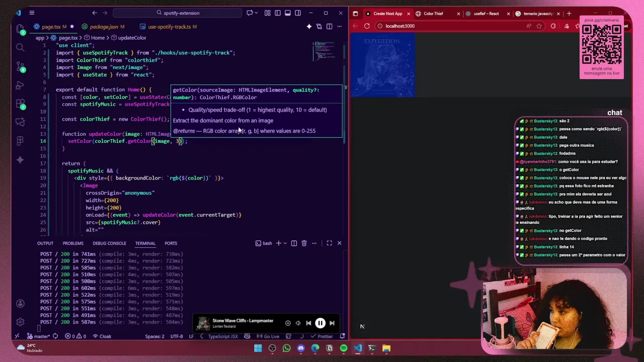
Task: Switch to the PROBLEMS panel tab
Action: pos(73,243)
